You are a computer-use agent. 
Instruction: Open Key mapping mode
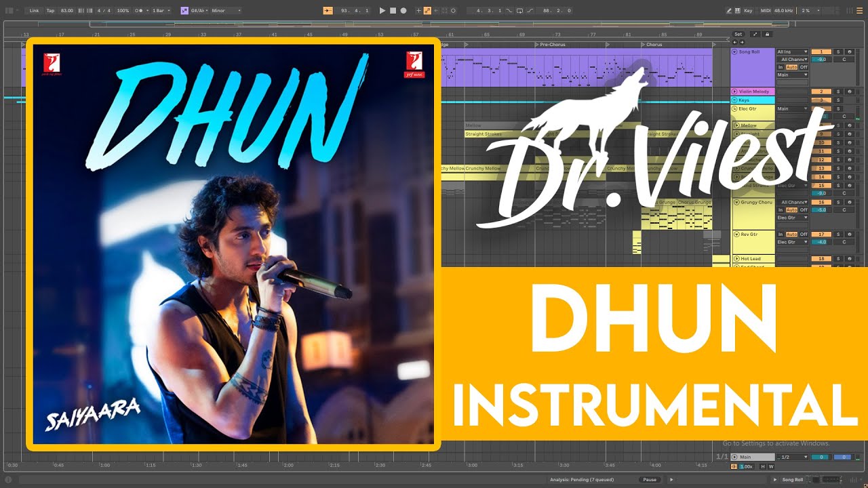(x=748, y=11)
